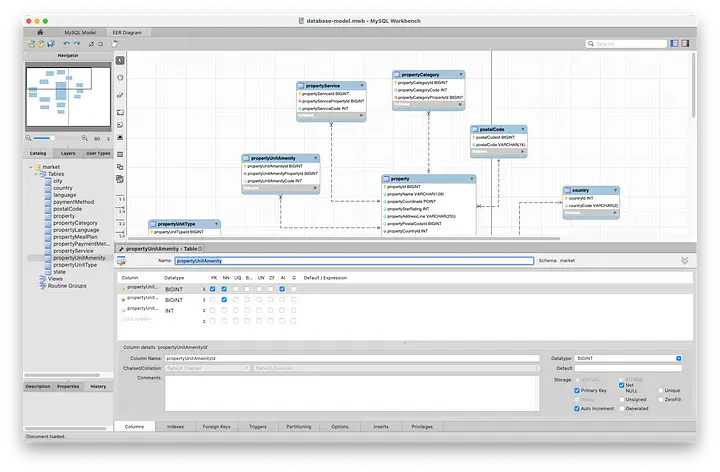Viewport: 720px width, 472px height.
Task: Select the place new view tool
Action: (x=120, y=167)
